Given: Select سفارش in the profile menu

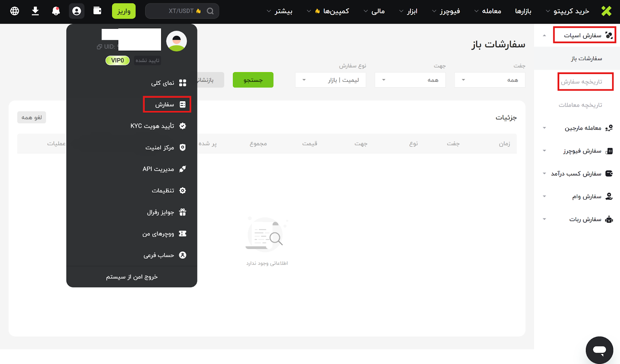Looking at the screenshot, I should tap(167, 105).
